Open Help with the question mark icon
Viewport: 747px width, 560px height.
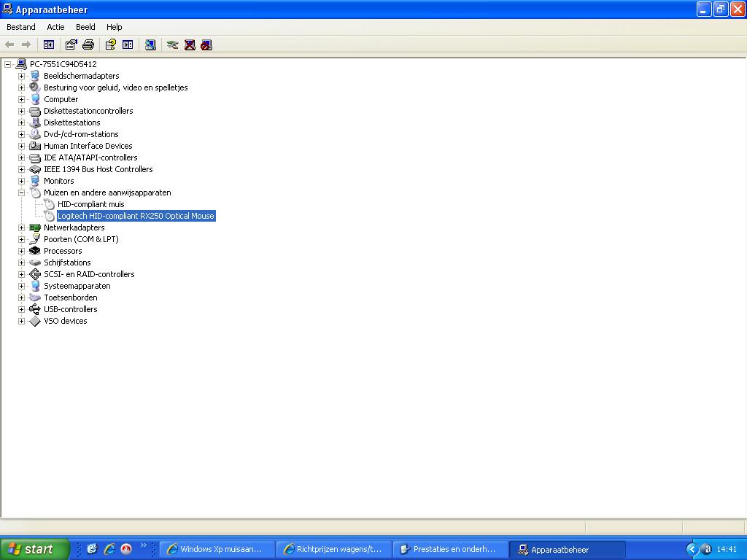point(111,44)
